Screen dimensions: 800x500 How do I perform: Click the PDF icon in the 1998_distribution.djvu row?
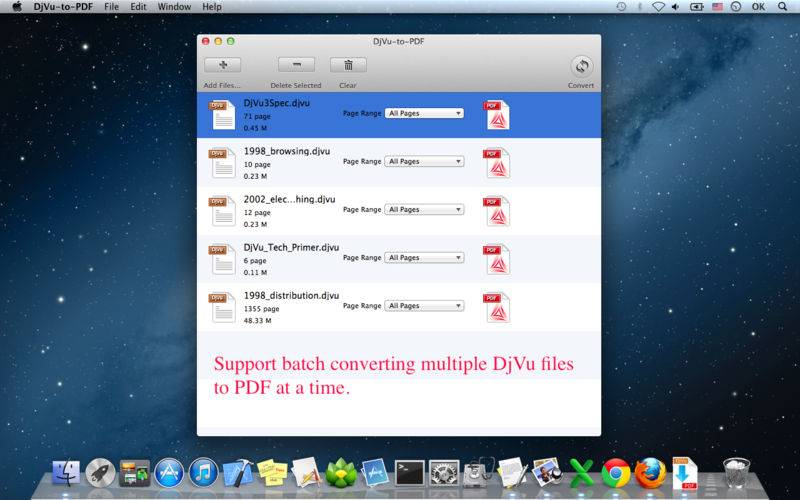tap(496, 307)
